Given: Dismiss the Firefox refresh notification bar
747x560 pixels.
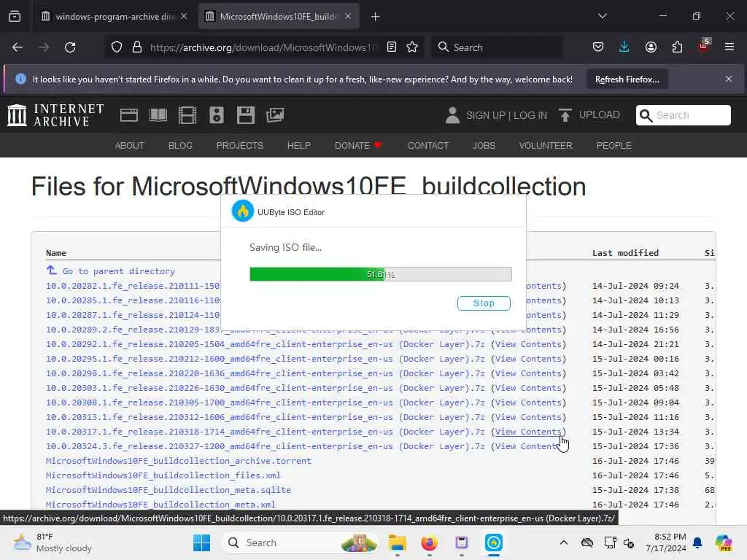Looking at the screenshot, I should [x=729, y=79].
